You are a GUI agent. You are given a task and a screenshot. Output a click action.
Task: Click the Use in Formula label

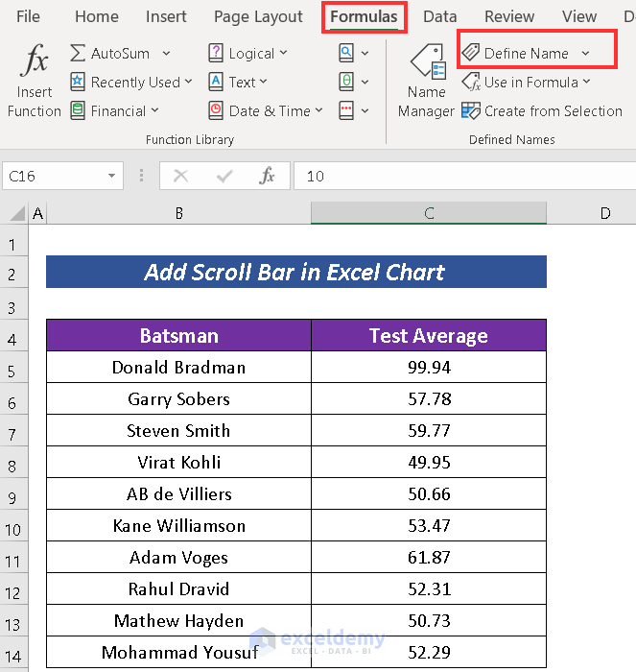[531, 82]
